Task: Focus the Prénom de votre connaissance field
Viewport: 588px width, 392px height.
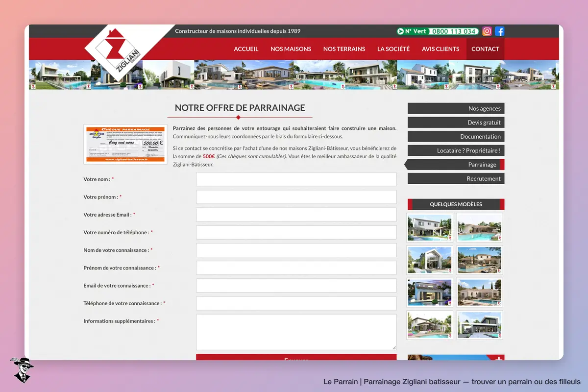Action: 296,268
